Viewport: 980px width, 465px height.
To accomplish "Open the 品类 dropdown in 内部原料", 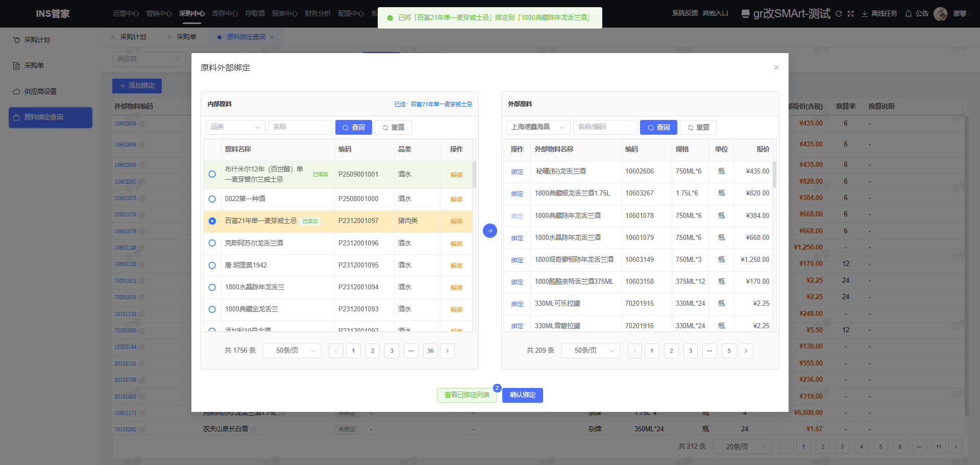I will (x=235, y=127).
